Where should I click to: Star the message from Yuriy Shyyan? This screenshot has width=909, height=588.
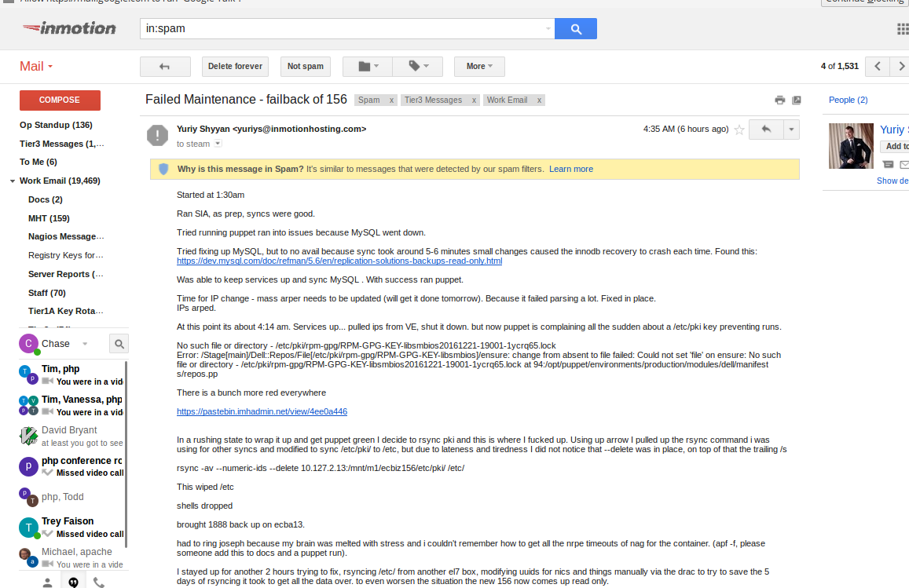coord(739,130)
